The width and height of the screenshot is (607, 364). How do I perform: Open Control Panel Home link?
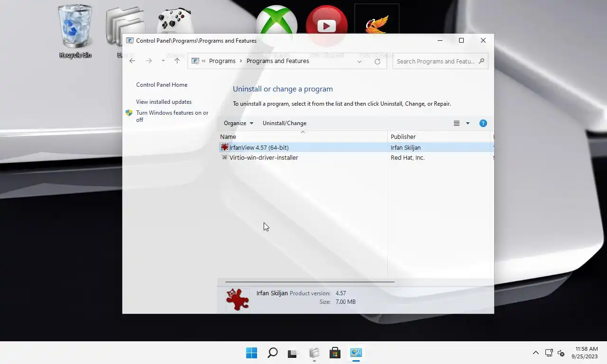pyautogui.click(x=162, y=85)
